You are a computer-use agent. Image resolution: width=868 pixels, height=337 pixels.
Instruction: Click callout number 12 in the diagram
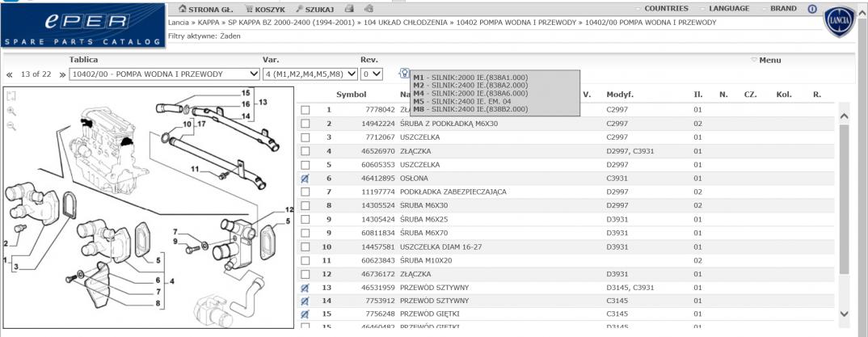(x=289, y=210)
